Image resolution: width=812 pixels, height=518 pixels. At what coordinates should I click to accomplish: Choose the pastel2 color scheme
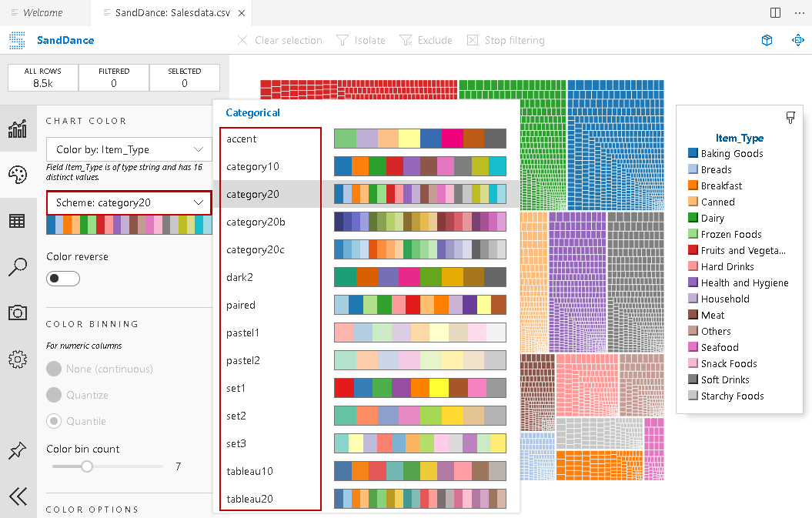[x=366, y=360]
